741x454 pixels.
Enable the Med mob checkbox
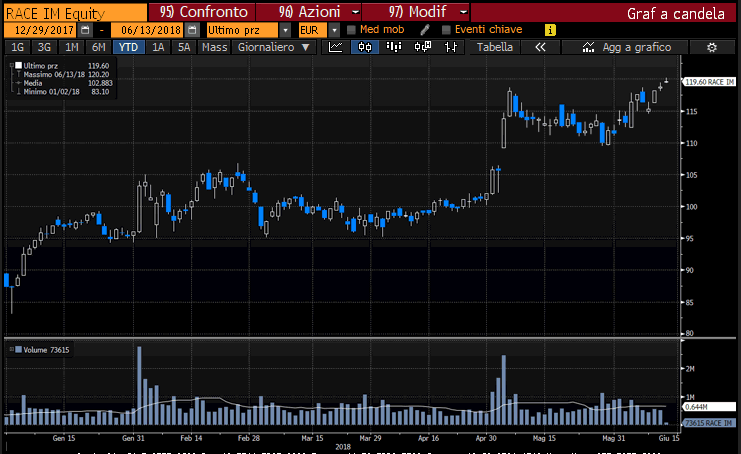pyautogui.click(x=351, y=30)
